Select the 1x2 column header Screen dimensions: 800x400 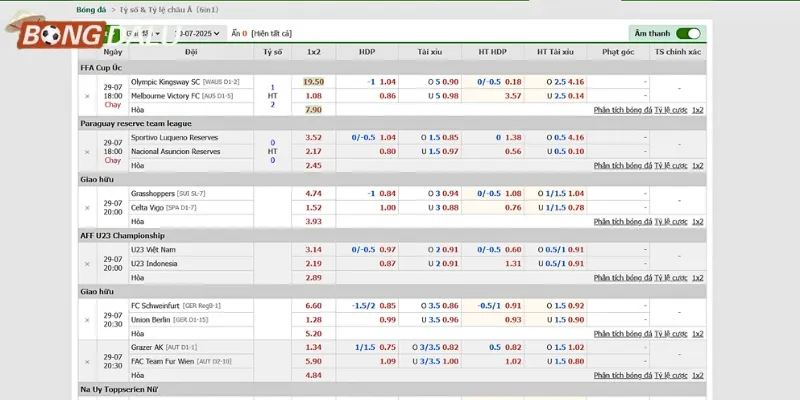[x=314, y=51]
